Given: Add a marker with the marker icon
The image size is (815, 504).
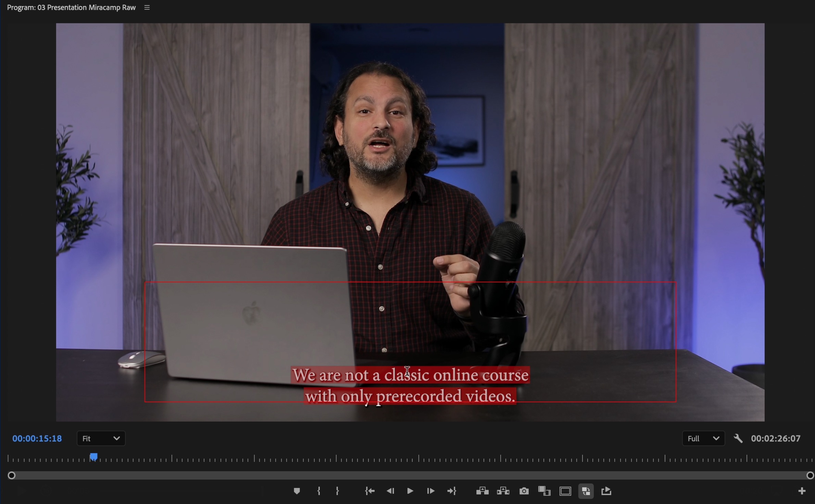Looking at the screenshot, I should [297, 491].
